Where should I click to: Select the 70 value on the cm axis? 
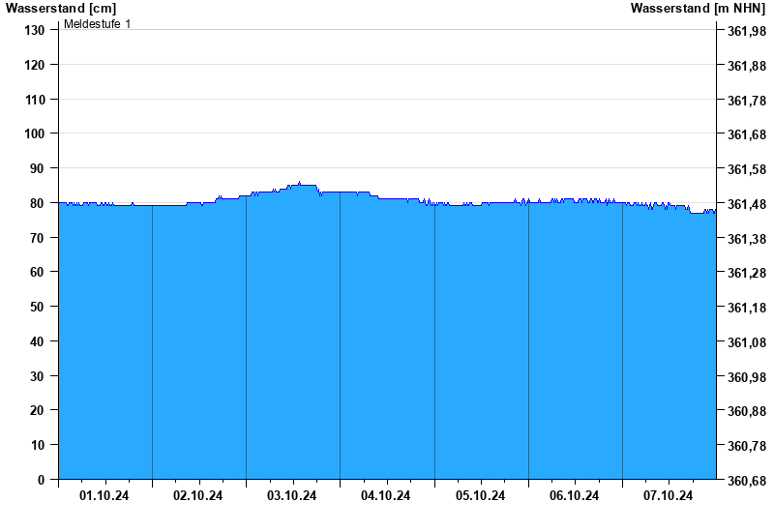pyautogui.click(x=37, y=238)
